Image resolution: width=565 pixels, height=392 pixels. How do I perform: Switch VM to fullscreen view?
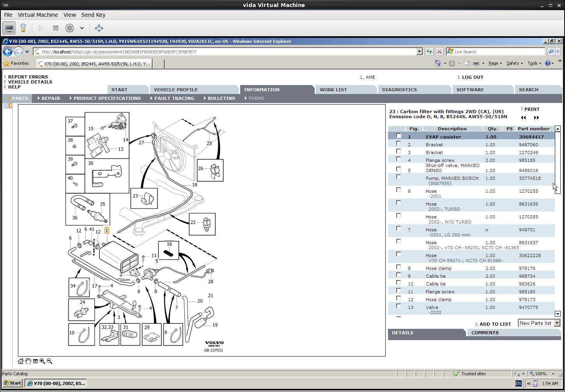[99, 28]
